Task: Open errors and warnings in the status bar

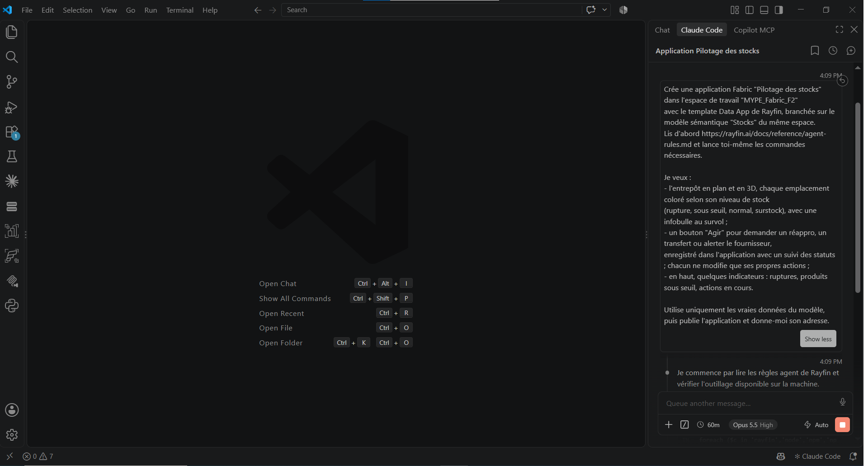Action: 38,457
